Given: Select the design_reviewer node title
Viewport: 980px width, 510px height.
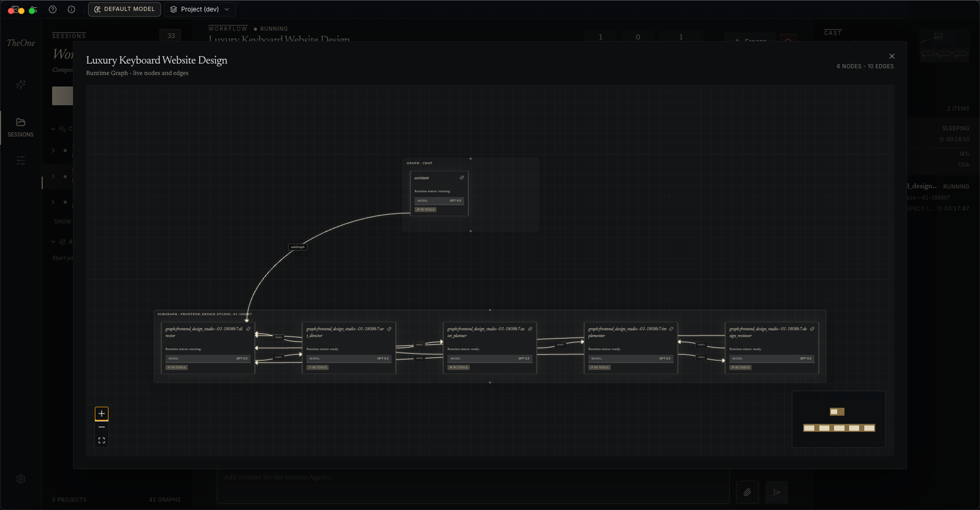Looking at the screenshot, I should [x=768, y=332].
